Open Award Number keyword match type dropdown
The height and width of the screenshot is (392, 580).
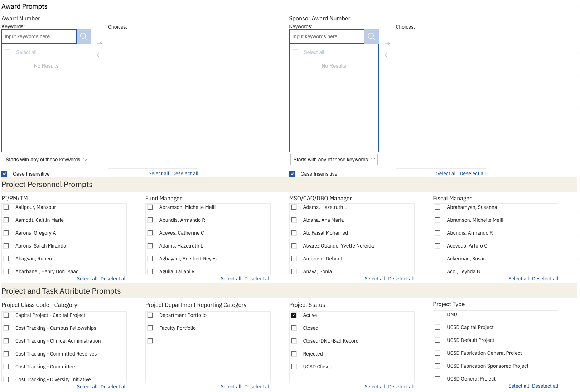pos(46,160)
